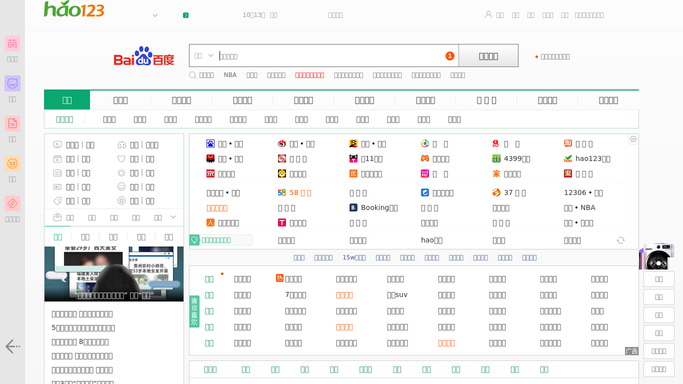The width and height of the screenshot is (683, 384).
Task: Open the 15w link in the blue links row
Action: (x=354, y=258)
